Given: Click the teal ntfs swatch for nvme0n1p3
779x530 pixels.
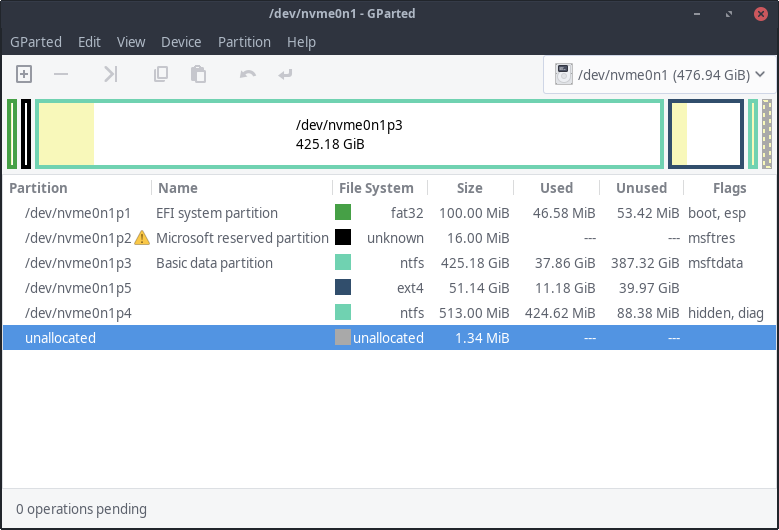Looking at the screenshot, I should pos(343,262).
